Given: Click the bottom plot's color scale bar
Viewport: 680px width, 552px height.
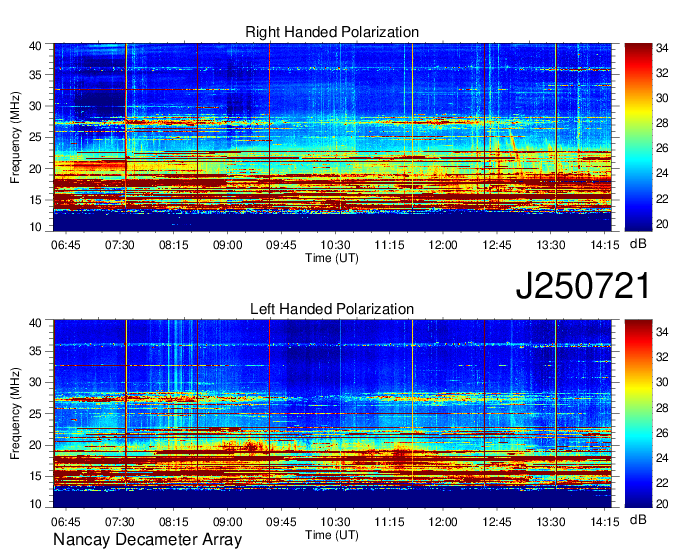Looking at the screenshot, I should [x=638, y=414].
